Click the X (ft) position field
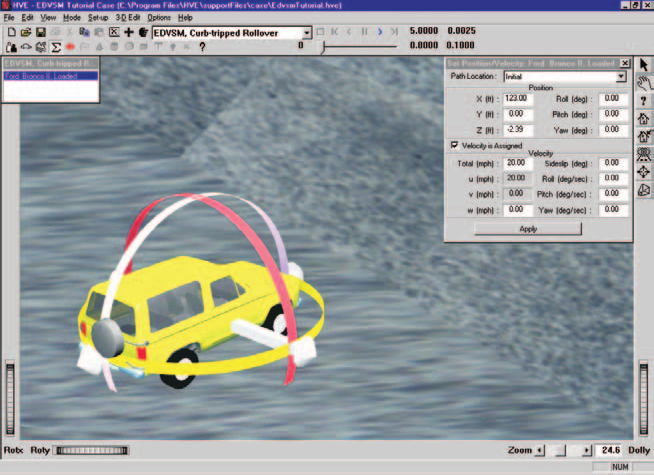This screenshot has width=654, height=475. pos(518,99)
